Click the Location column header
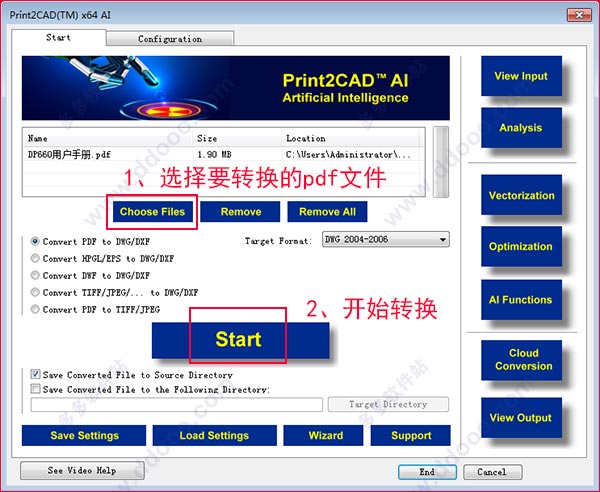The height and width of the screenshot is (492, 600). pyautogui.click(x=351, y=138)
